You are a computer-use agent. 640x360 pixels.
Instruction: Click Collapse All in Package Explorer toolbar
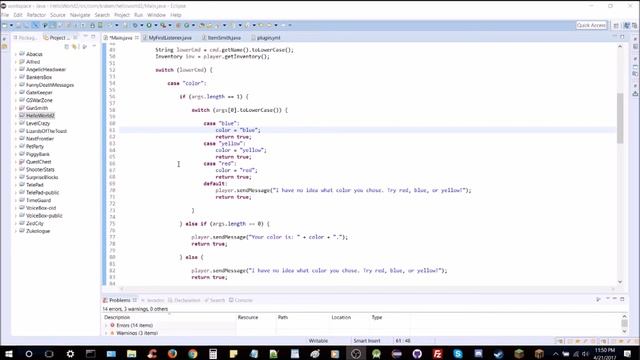67,47
